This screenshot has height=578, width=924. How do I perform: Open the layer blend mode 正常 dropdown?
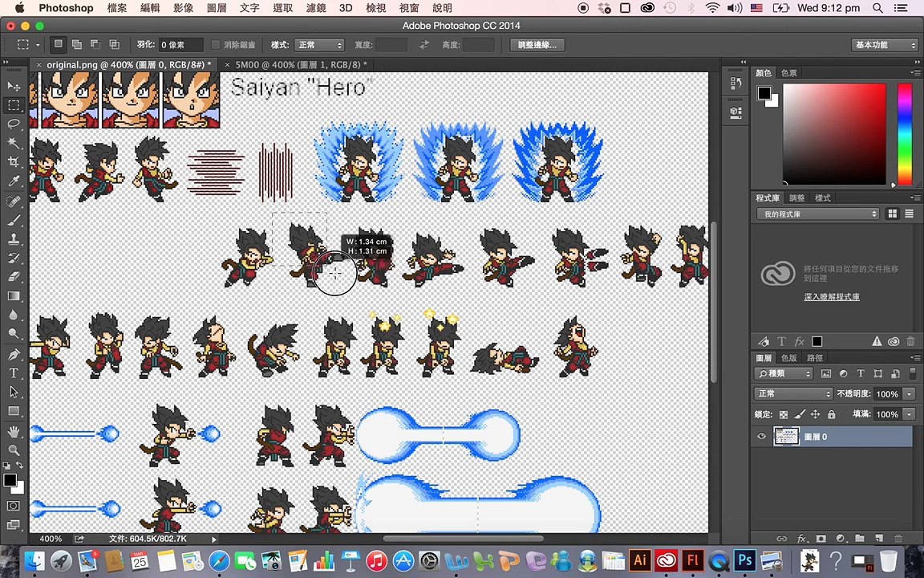pyautogui.click(x=794, y=394)
